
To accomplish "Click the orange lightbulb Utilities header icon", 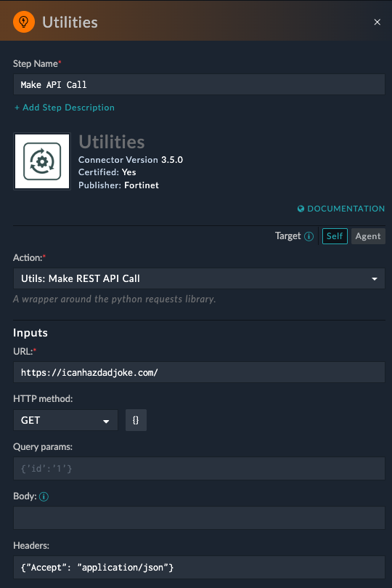I will (24, 22).
